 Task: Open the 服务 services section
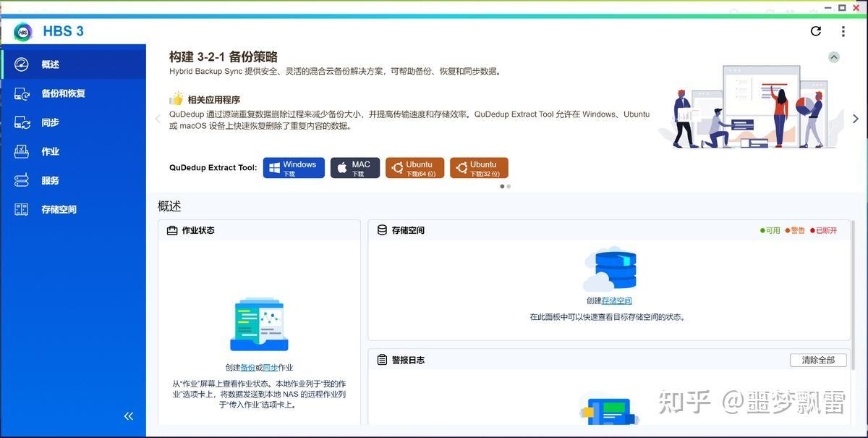[x=73, y=180]
